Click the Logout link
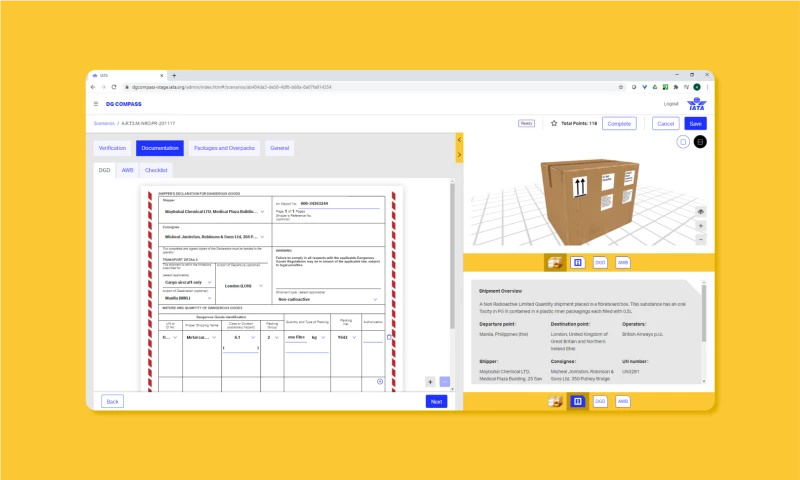The width and height of the screenshot is (800, 480). 671,104
